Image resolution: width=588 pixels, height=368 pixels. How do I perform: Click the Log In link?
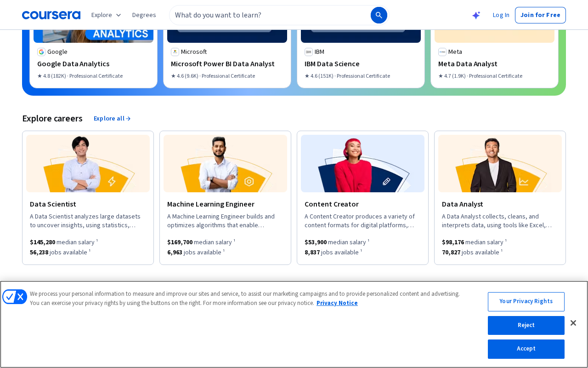501,15
